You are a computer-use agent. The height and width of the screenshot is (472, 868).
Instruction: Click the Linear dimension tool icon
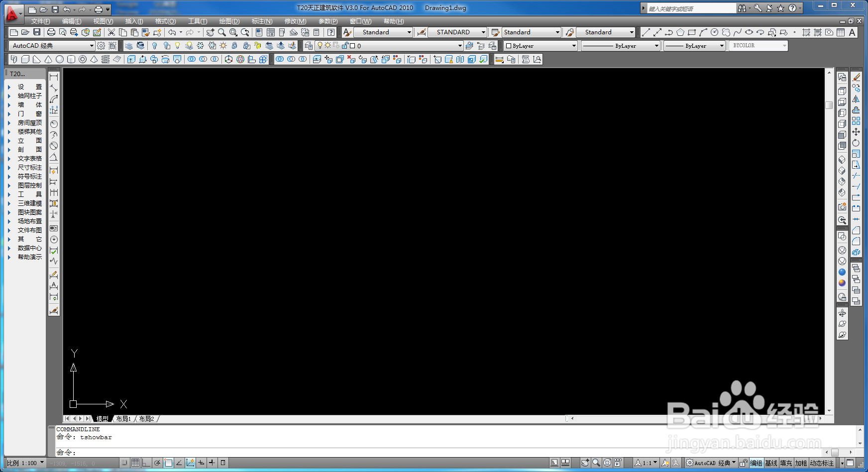[x=54, y=77]
